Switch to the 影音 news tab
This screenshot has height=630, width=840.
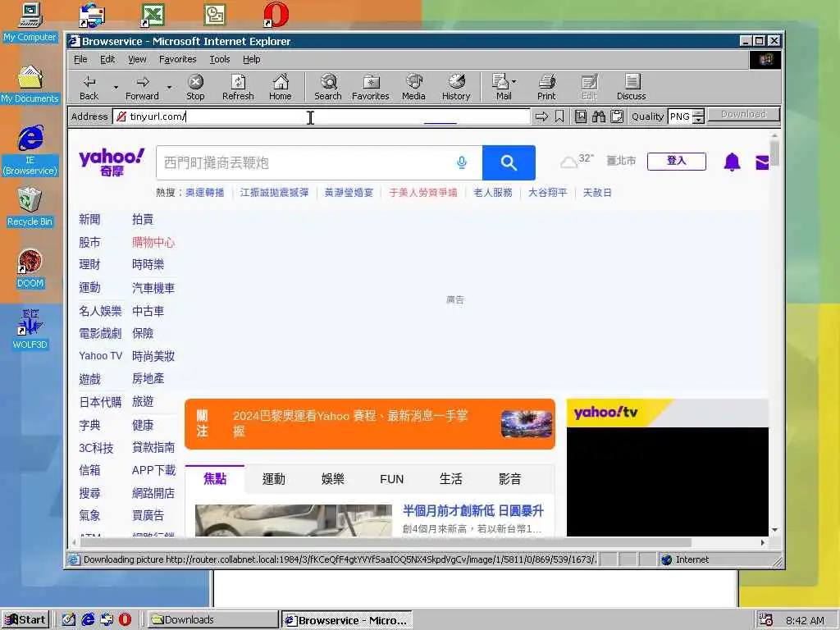point(509,478)
